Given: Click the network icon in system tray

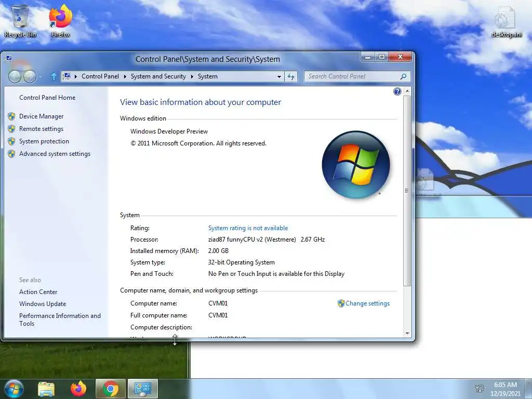Looking at the screenshot, I should click(x=480, y=389).
